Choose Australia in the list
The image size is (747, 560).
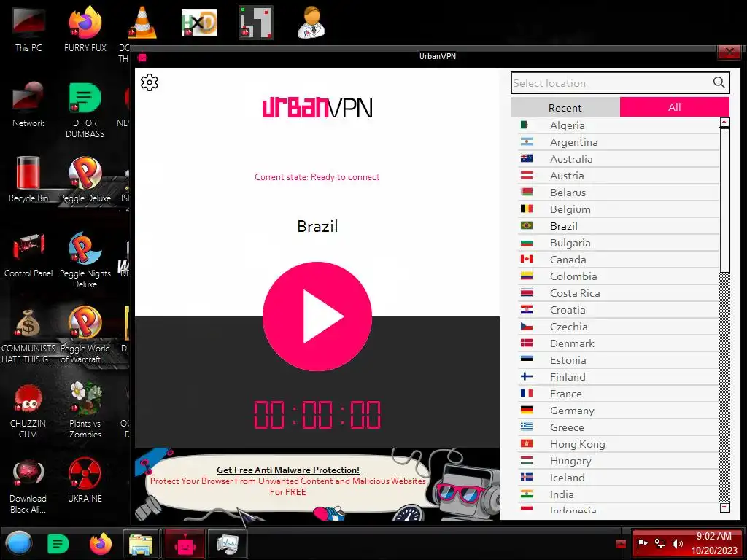(619, 159)
